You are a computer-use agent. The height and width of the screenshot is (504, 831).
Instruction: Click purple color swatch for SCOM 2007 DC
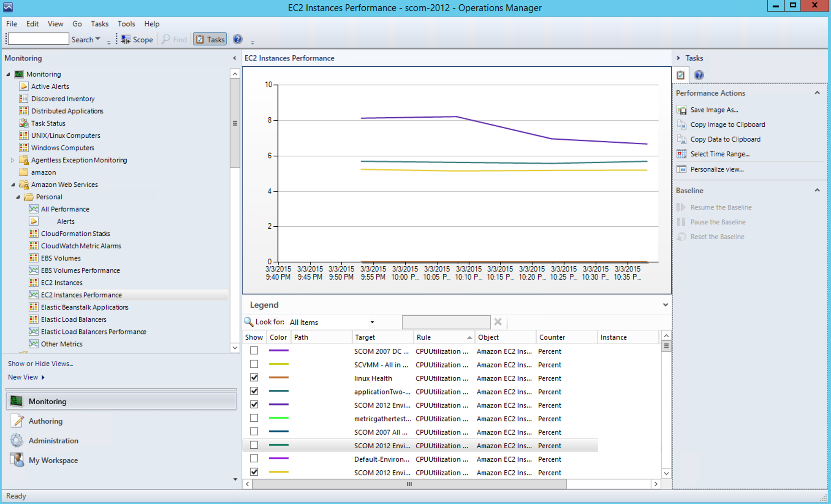279,351
